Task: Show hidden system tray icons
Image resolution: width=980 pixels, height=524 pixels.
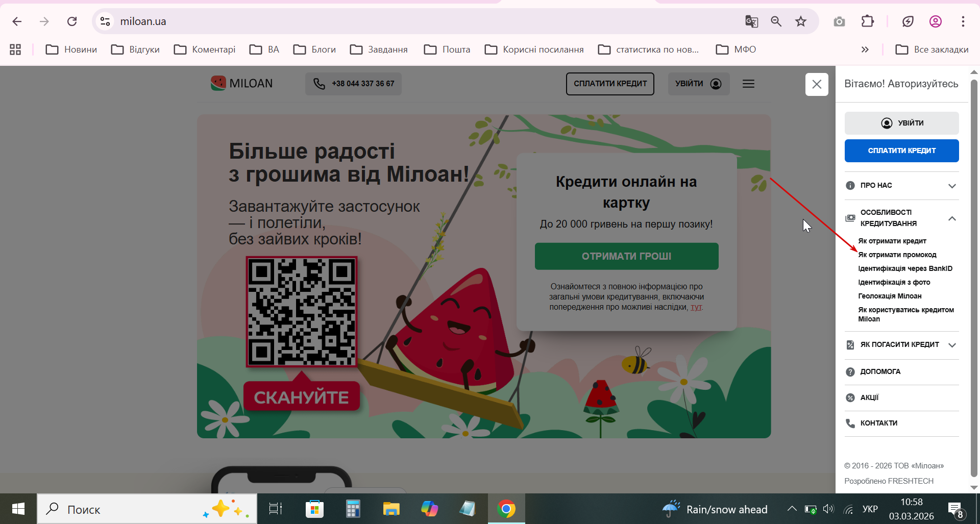Action: coord(792,509)
